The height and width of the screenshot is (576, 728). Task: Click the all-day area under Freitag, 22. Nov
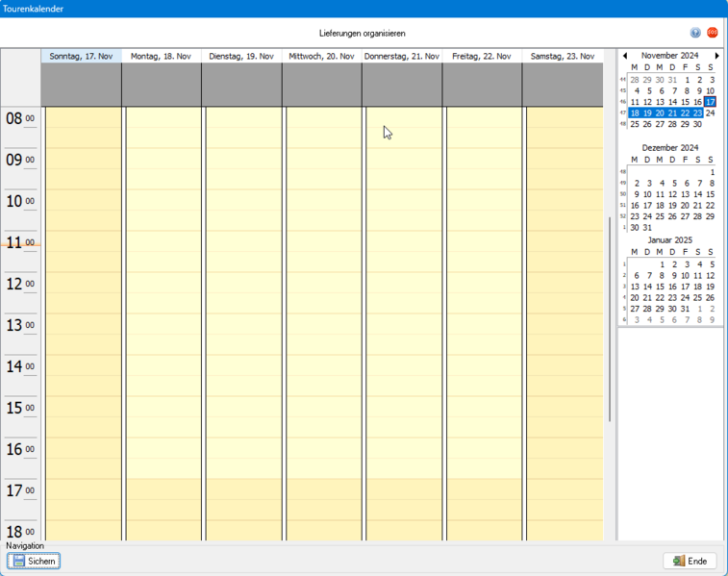click(x=482, y=85)
